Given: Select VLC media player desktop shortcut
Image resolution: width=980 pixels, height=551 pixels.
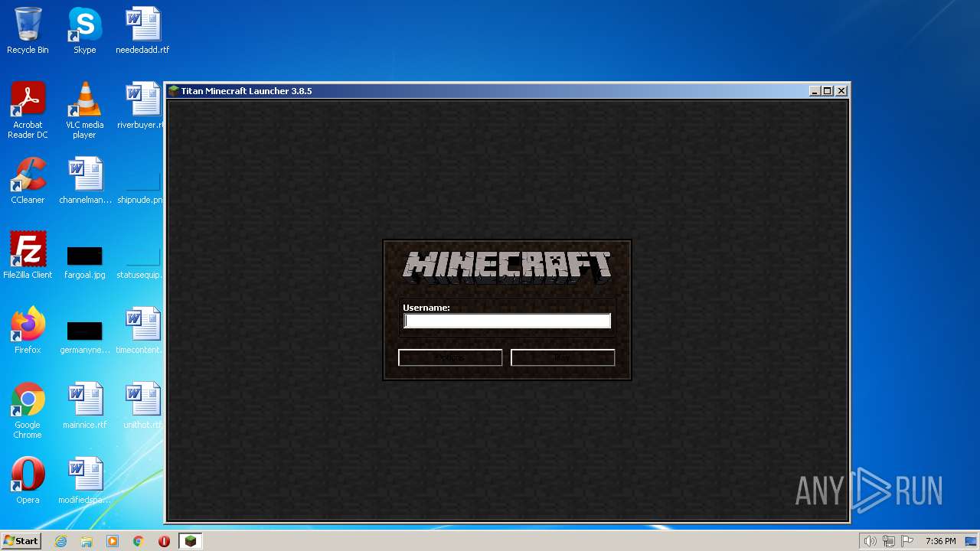Looking at the screenshot, I should point(84,110).
